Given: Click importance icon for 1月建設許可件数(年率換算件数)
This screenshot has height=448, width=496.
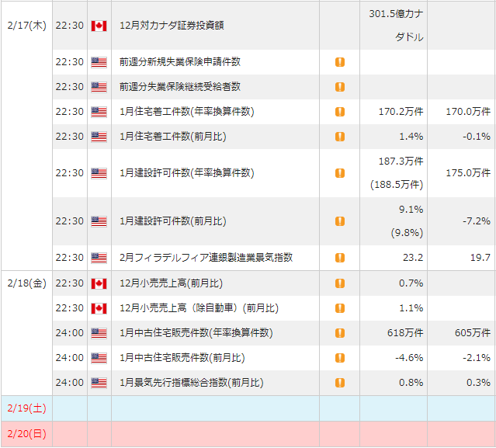Looking at the screenshot, I should tap(340, 173).
